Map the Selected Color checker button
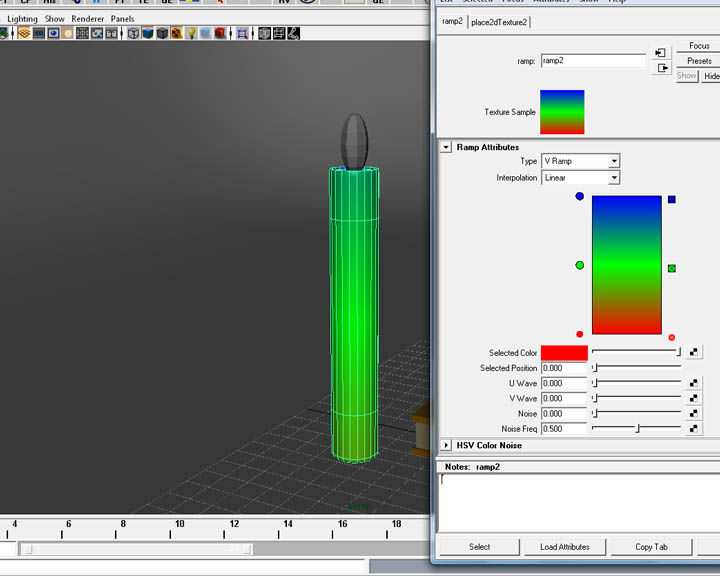Viewport: 720px width, 576px height. pyautogui.click(x=693, y=352)
